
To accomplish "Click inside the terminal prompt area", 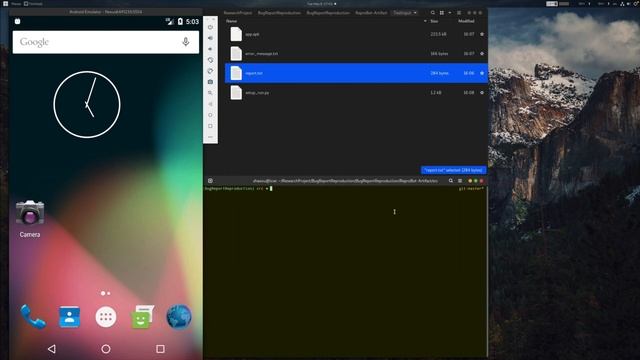I will (345, 271).
